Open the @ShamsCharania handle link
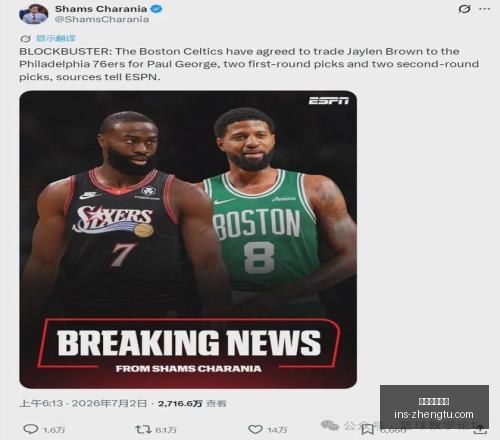 (102, 19)
